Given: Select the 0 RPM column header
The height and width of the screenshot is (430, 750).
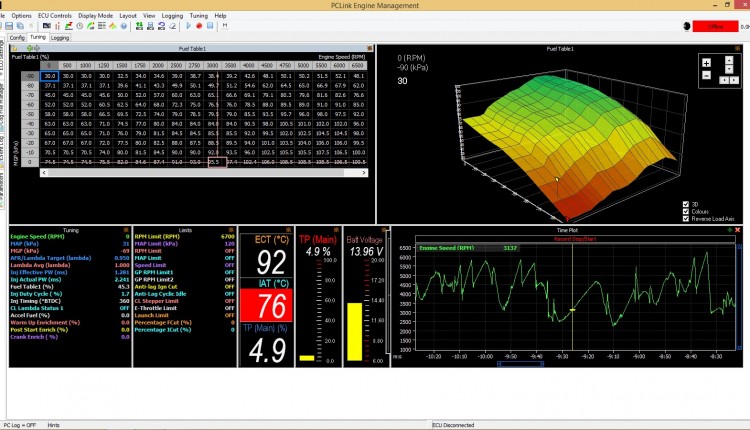Looking at the screenshot, I should pyautogui.click(x=47, y=64).
